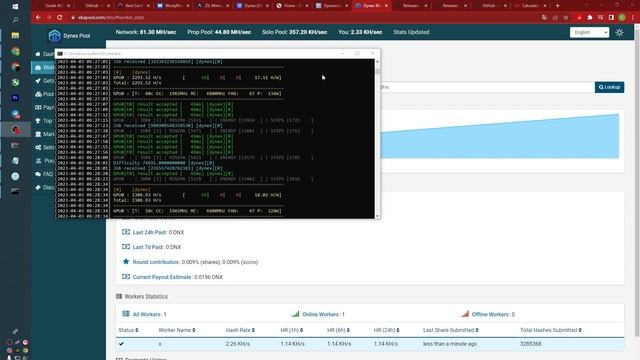Open the Market sidebar item
The width and height of the screenshot is (640, 360).
[44, 134]
